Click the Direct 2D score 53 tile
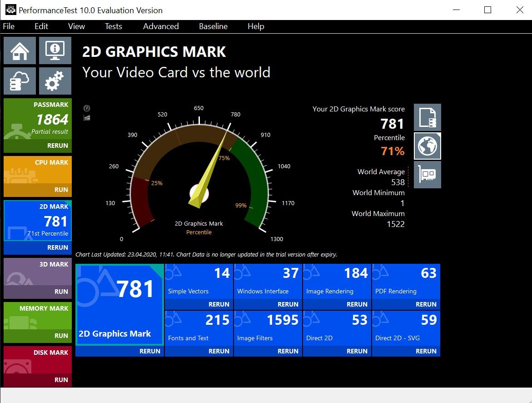The height and width of the screenshot is (403, 532). pos(337,328)
